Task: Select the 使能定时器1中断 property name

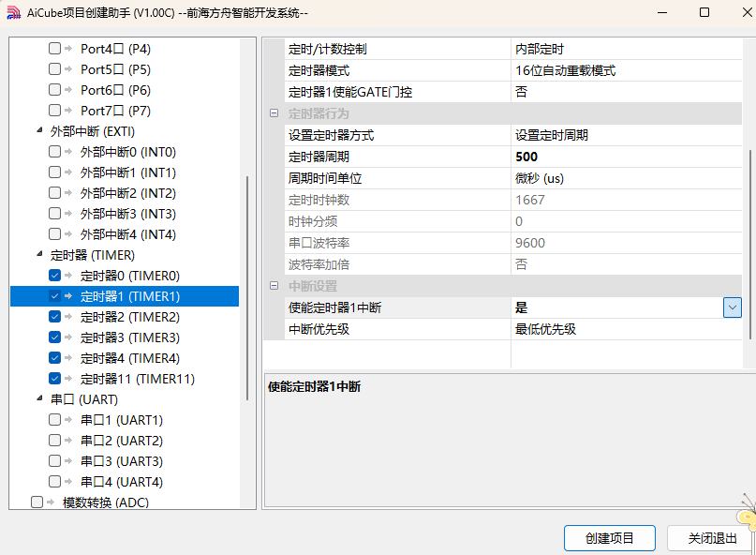Action: [x=334, y=307]
